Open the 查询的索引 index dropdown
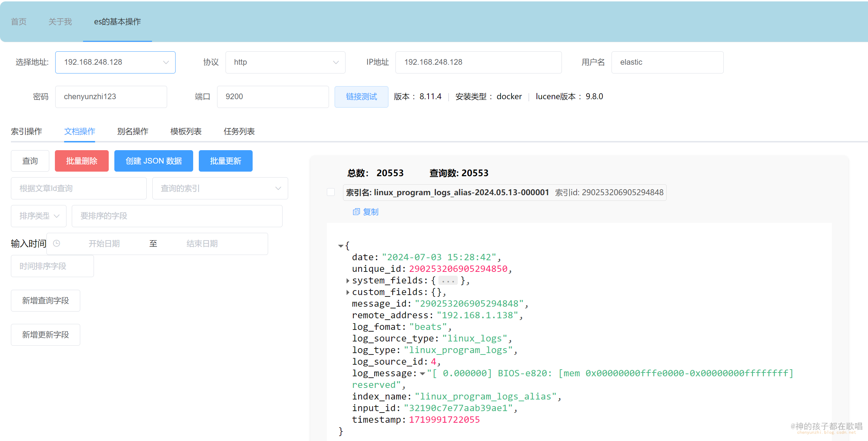 click(220, 188)
